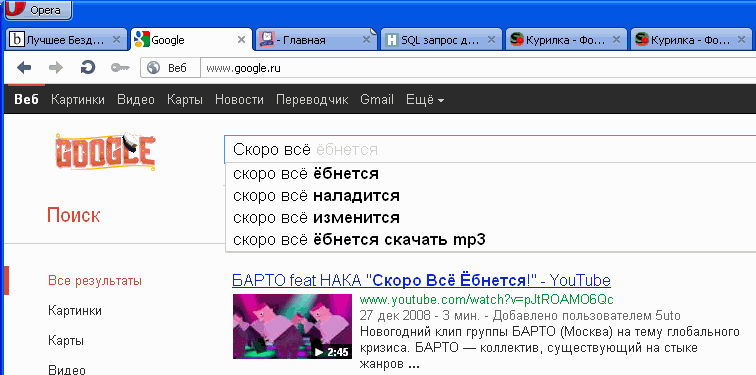
Task: Open Переводчик in the Google bar
Action: tap(312, 100)
